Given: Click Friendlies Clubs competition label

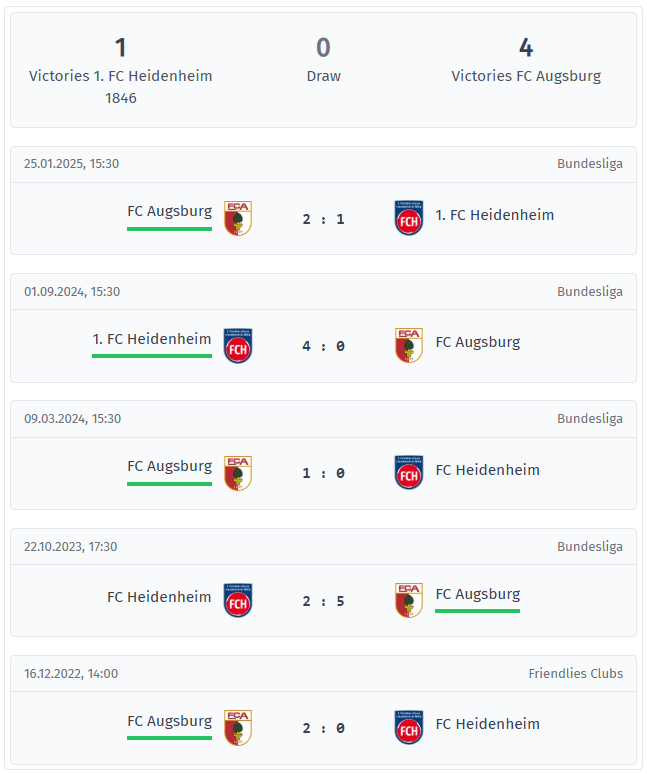Looking at the screenshot, I should pyautogui.click(x=575, y=674).
